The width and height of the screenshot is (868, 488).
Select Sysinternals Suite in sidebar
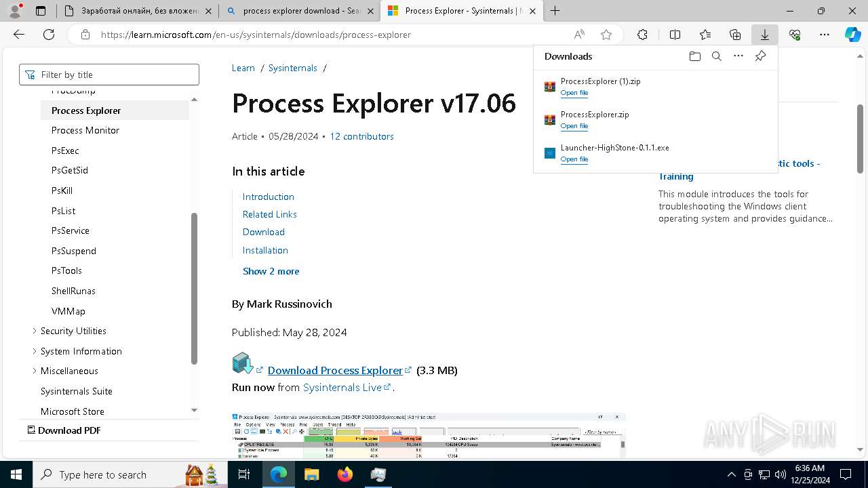[x=77, y=391]
